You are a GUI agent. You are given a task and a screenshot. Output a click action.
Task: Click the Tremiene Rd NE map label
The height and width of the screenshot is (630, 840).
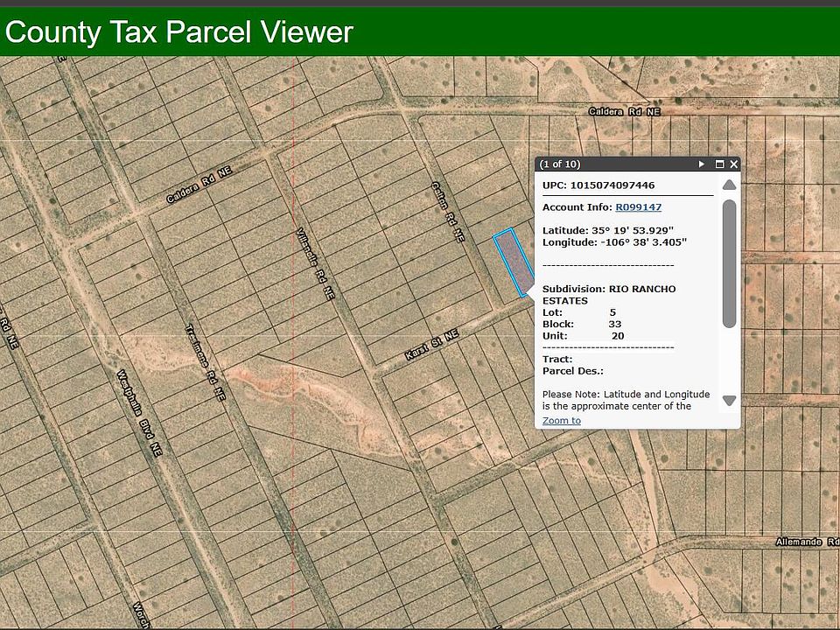(206, 362)
